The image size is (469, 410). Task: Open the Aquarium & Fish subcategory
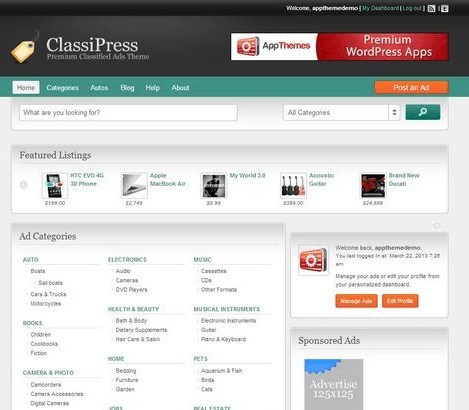click(221, 371)
